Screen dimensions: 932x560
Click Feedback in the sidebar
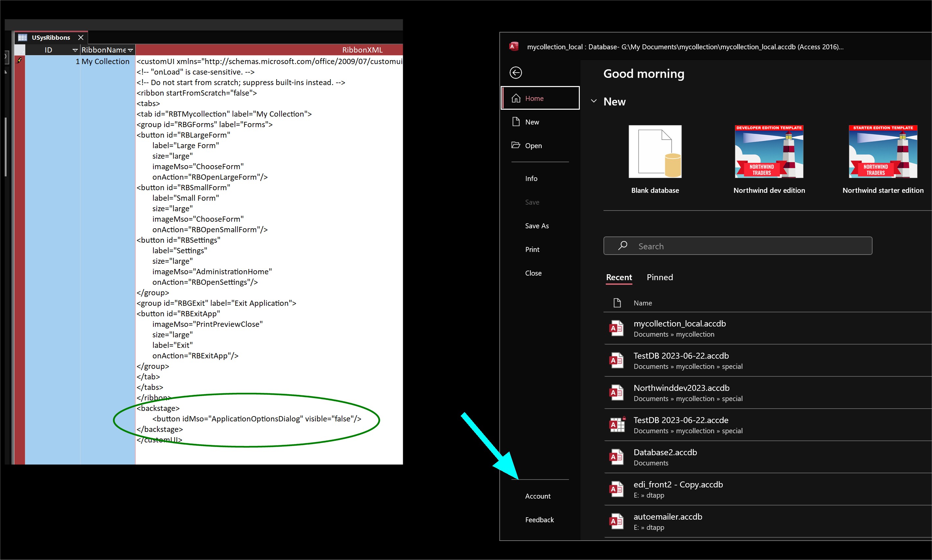(539, 520)
